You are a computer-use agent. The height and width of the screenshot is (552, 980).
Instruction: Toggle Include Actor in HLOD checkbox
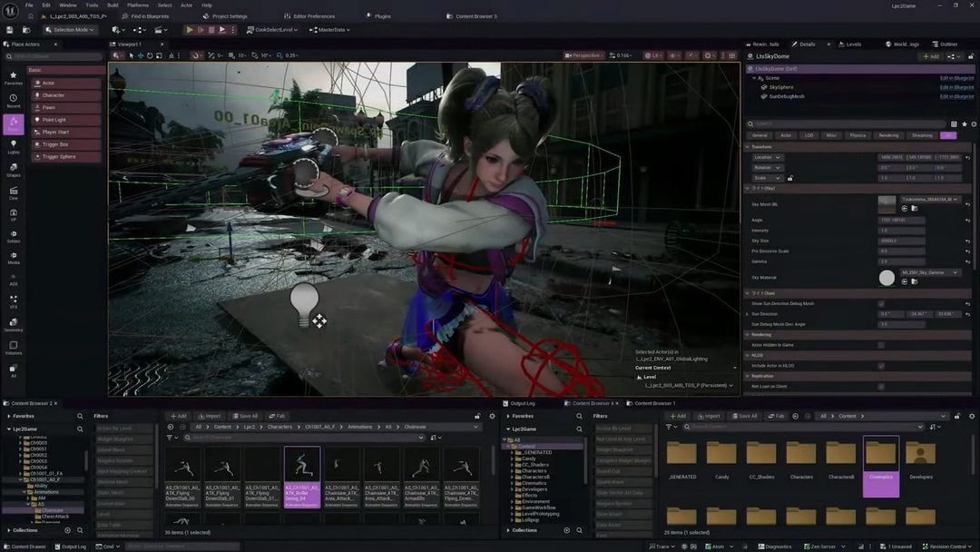click(x=880, y=366)
